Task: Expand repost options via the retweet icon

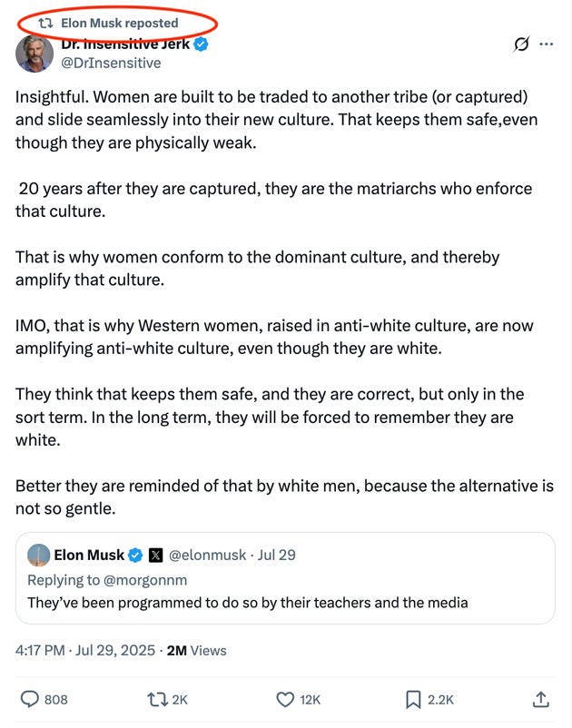Action: pos(156,700)
